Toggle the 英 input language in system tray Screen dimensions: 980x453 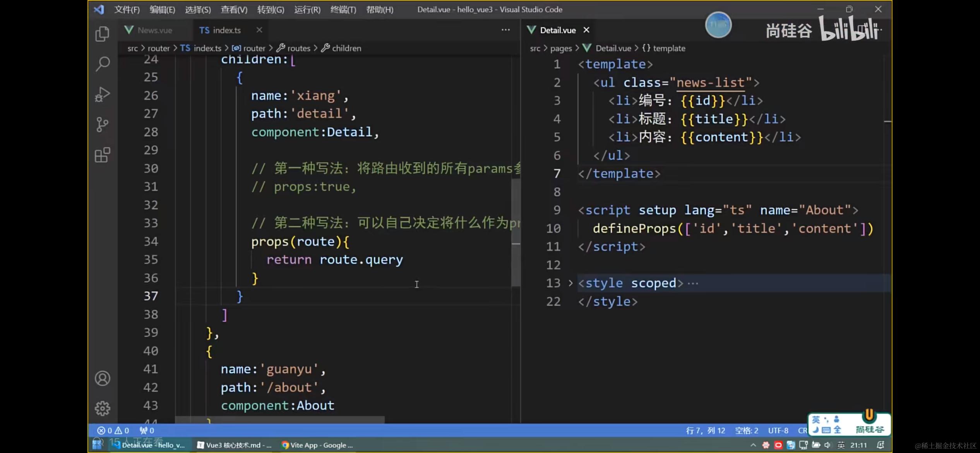pyautogui.click(x=841, y=445)
